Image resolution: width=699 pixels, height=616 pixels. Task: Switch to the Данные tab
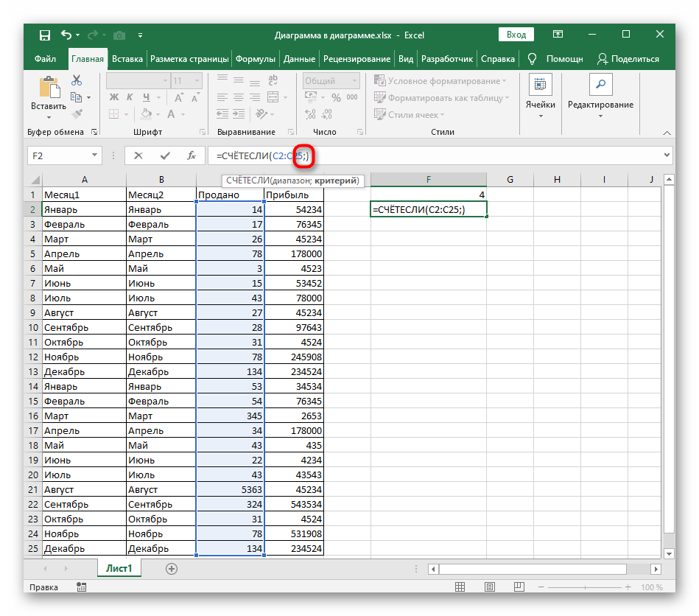[x=299, y=59]
